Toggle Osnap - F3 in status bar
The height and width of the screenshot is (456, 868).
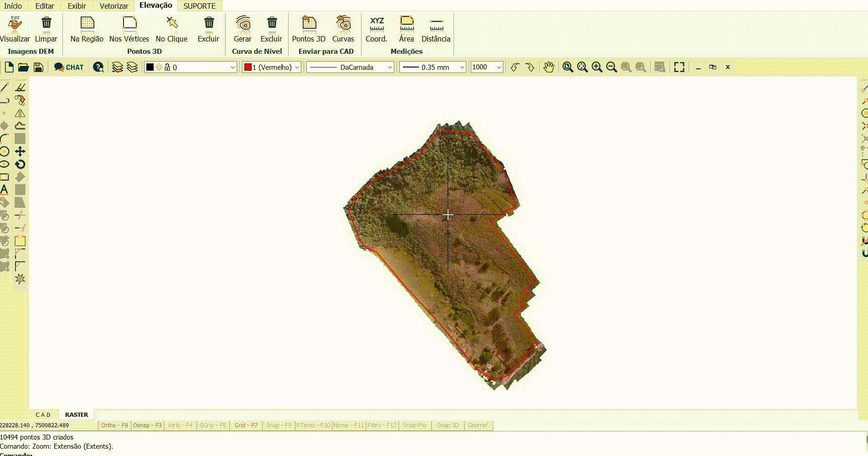pos(147,425)
